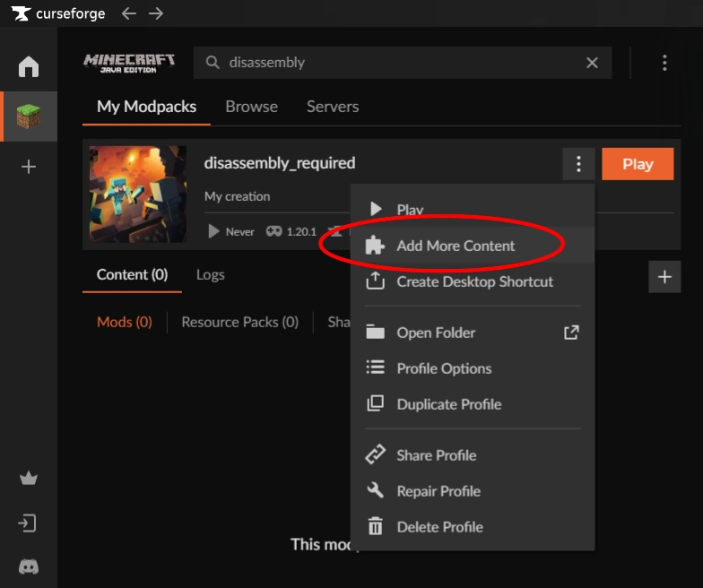Open the top-right three-dot options menu
The height and width of the screenshot is (588, 703).
(664, 63)
